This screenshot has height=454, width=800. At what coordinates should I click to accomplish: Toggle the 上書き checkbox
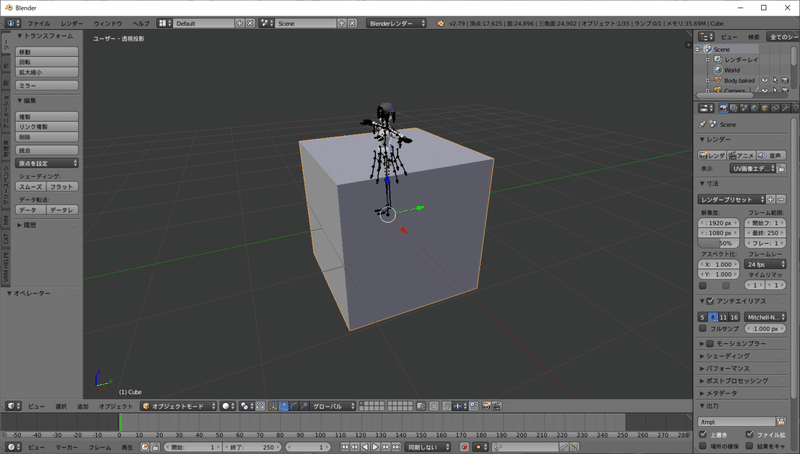click(x=703, y=435)
